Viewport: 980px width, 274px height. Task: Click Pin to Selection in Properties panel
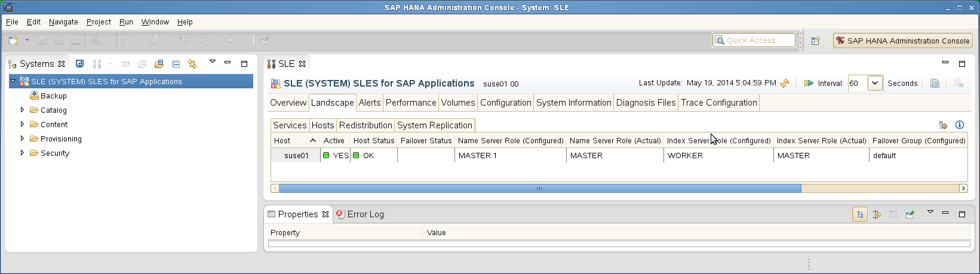point(910,214)
